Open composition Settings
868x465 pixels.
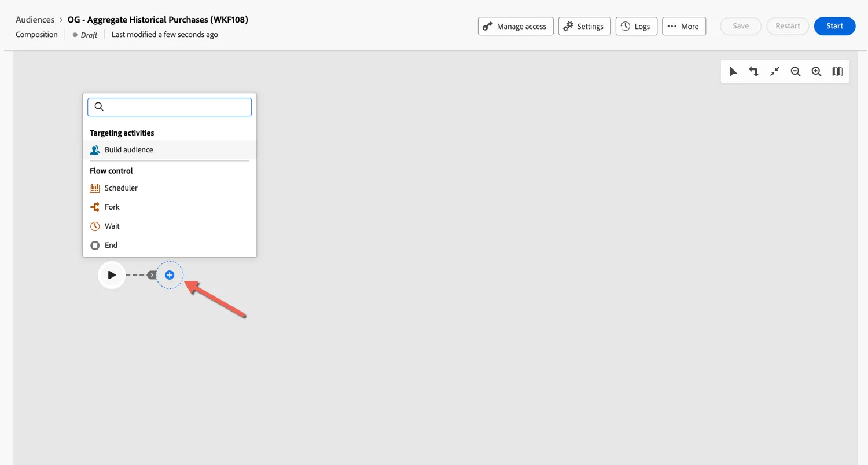tap(584, 26)
